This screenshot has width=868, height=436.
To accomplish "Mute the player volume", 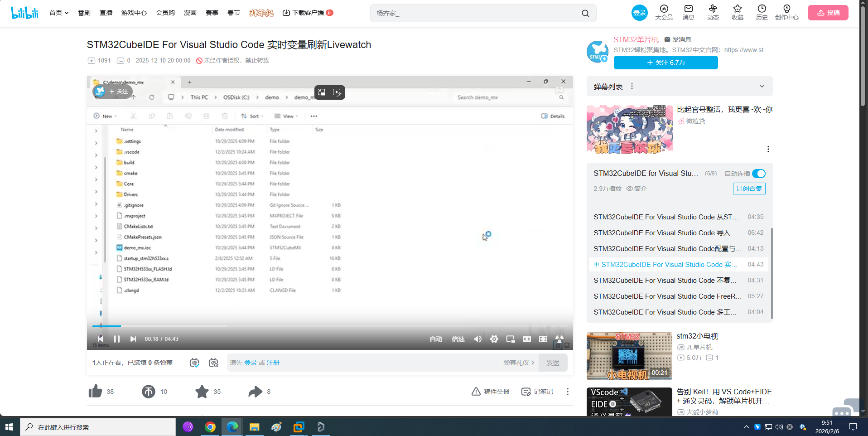I will (478, 339).
